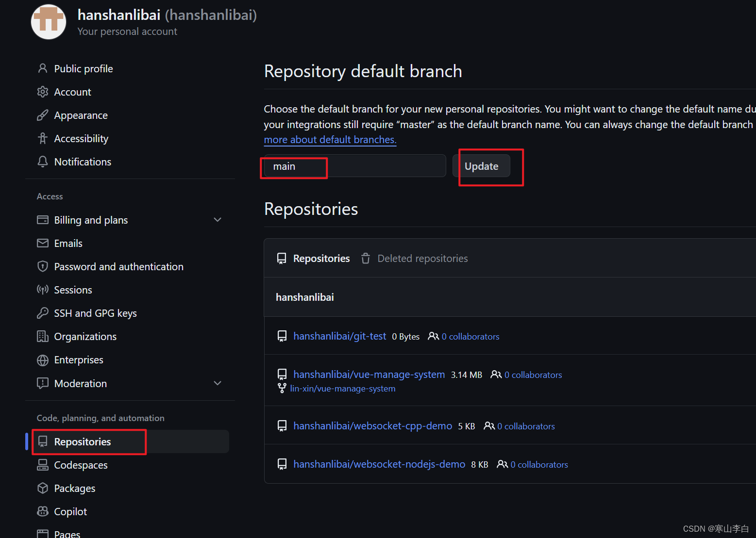Viewport: 756px width, 538px height.
Task: Open hanshanlibai/git-test repository
Action: 340,336
